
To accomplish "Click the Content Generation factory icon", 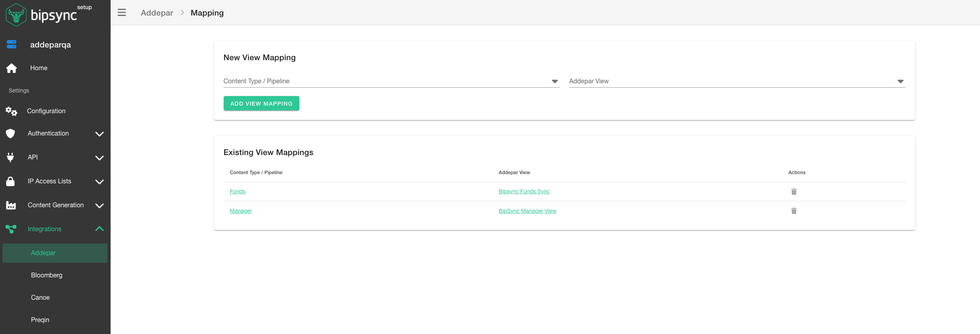I will pos(11,205).
